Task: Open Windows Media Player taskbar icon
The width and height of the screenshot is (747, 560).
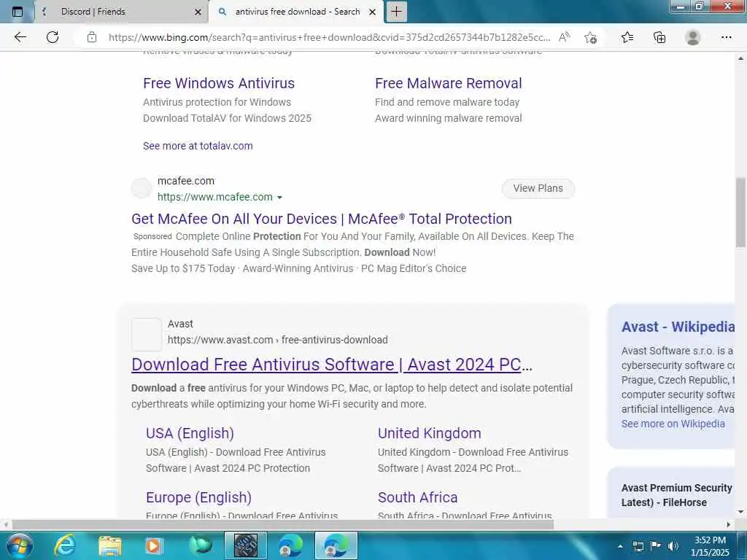Action: 153,545
